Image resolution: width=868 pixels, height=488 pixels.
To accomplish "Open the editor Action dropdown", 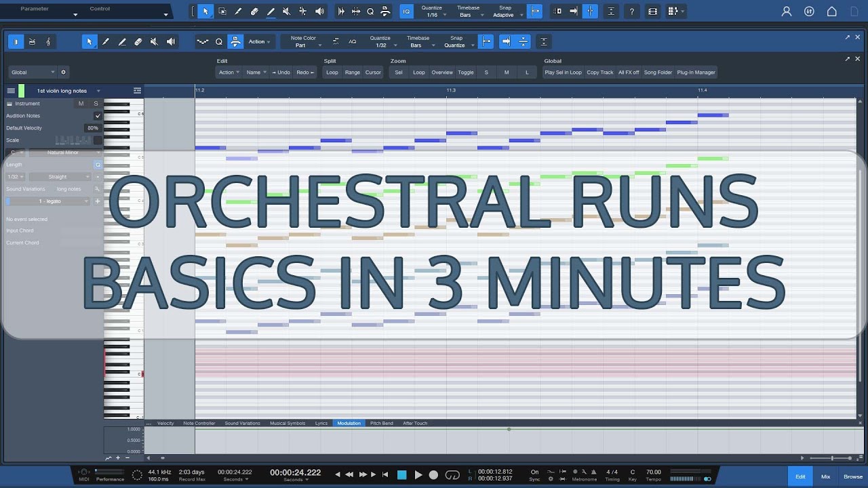I will point(259,42).
